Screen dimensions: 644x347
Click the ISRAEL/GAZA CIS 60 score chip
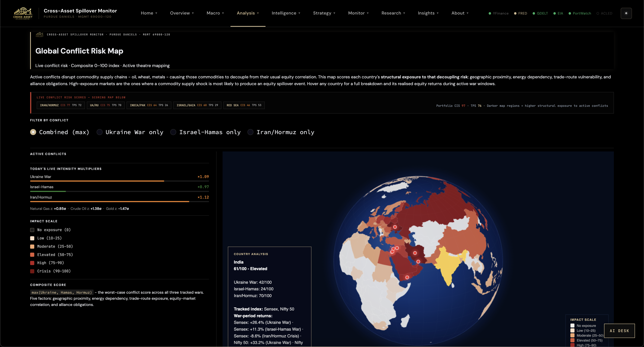[x=197, y=105]
